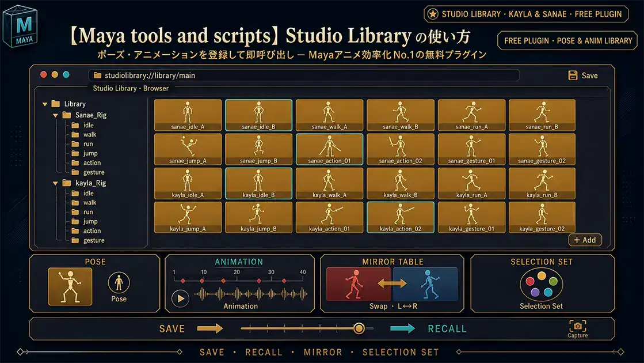This screenshot has height=363, width=644.
Task: Select the sanae_gesture_02 thumbnail
Action: point(542,149)
